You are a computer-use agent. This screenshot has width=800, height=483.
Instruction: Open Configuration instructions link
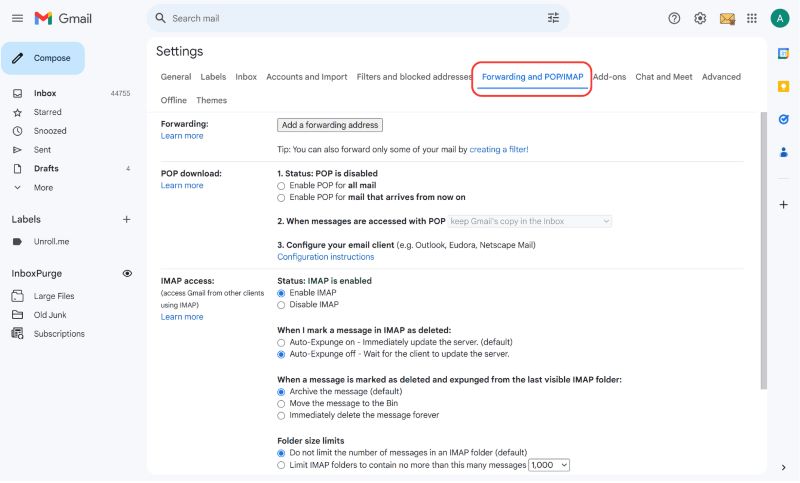326,257
